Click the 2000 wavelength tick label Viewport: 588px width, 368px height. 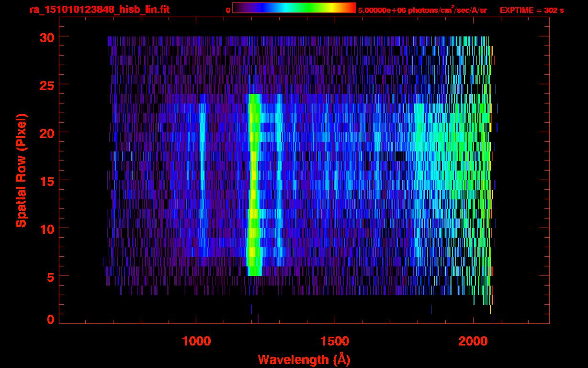(473, 341)
